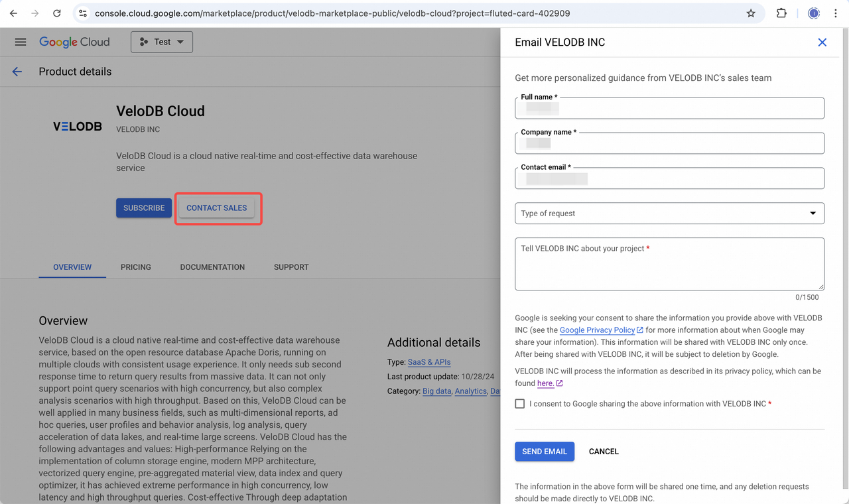Expand the Type of request dropdown
The height and width of the screenshot is (504, 849).
(669, 214)
